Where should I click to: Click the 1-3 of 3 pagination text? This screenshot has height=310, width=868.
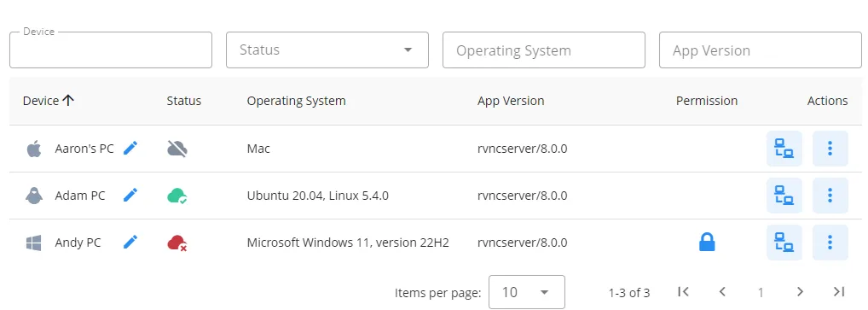coord(629,293)
